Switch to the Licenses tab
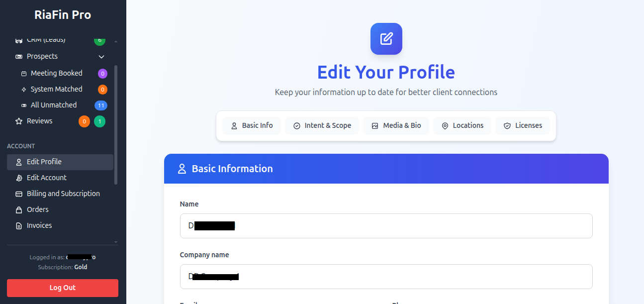This screenshot has height=304, width=644. pyautogui.click(x=523, y=125)
